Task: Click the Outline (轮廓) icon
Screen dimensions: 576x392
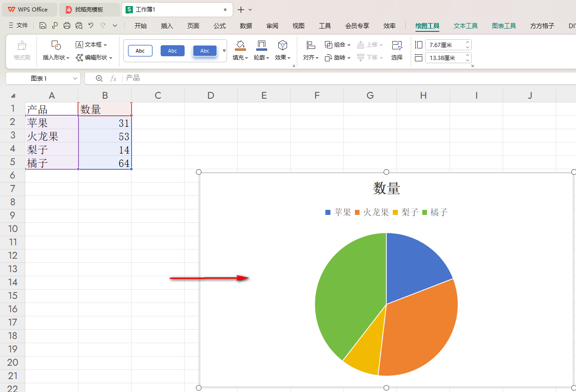Action: [262, 45]
